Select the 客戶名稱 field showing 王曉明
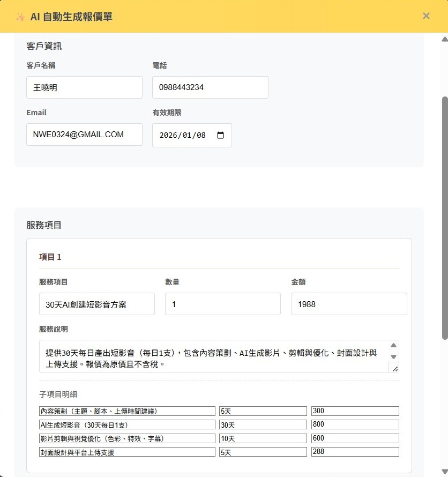The image size is (448, 477). pos(84,87)
